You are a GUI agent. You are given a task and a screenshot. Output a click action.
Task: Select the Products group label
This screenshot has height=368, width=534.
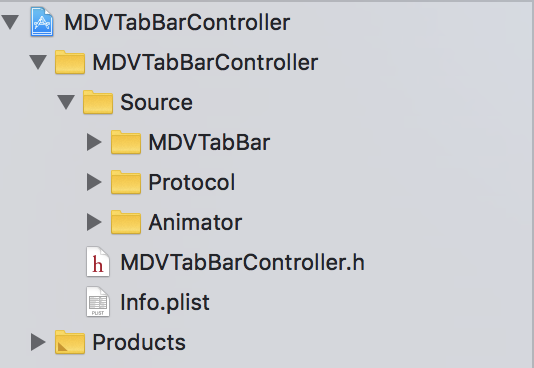139,342
